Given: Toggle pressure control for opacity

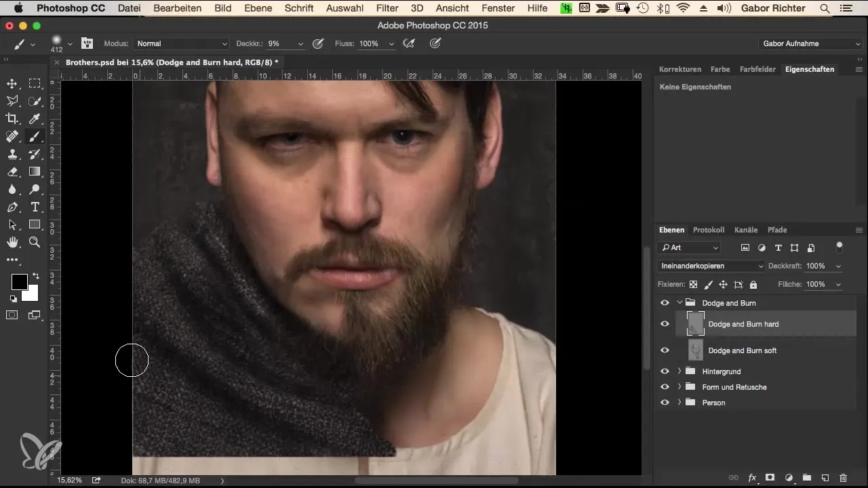Looking at the screenshot, I should click(317, 43).
